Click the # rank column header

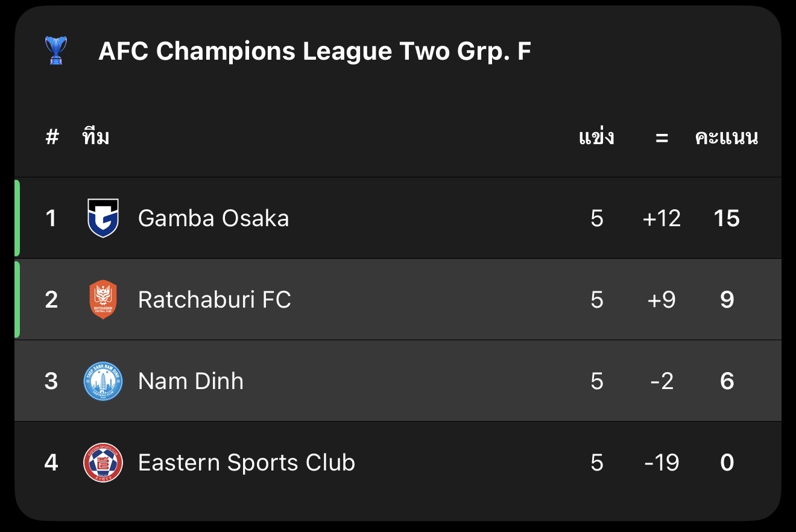tap(52, 138)
